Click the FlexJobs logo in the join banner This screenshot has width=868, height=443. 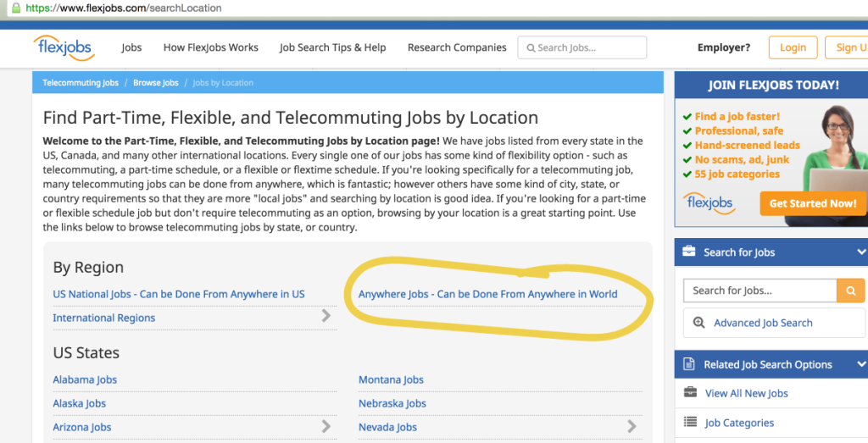[709, 203]
